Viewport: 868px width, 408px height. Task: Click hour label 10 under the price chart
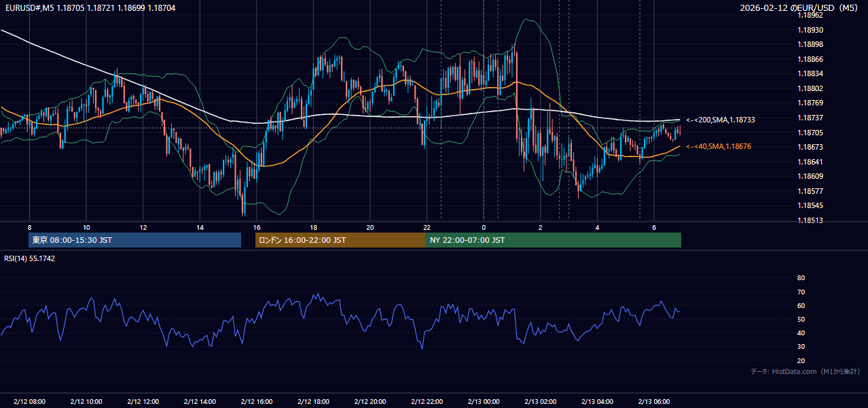[x=86, y=226]
